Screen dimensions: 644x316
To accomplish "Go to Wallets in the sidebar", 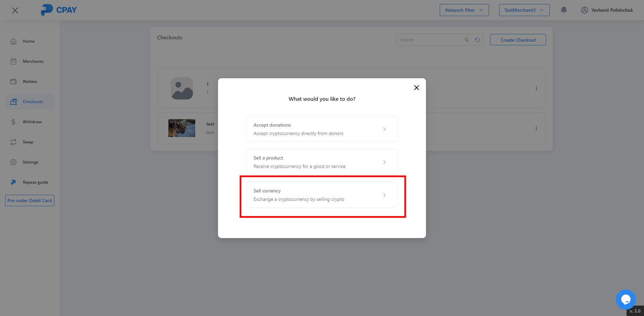I will tap(30, 82).
